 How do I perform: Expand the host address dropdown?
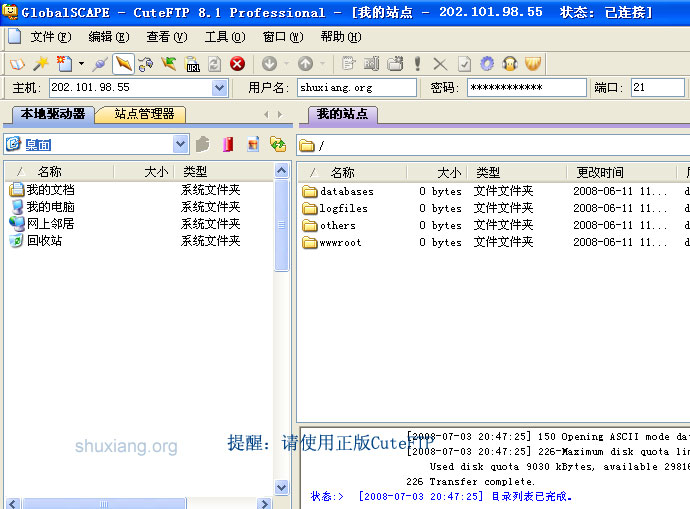tap(220, 88)
